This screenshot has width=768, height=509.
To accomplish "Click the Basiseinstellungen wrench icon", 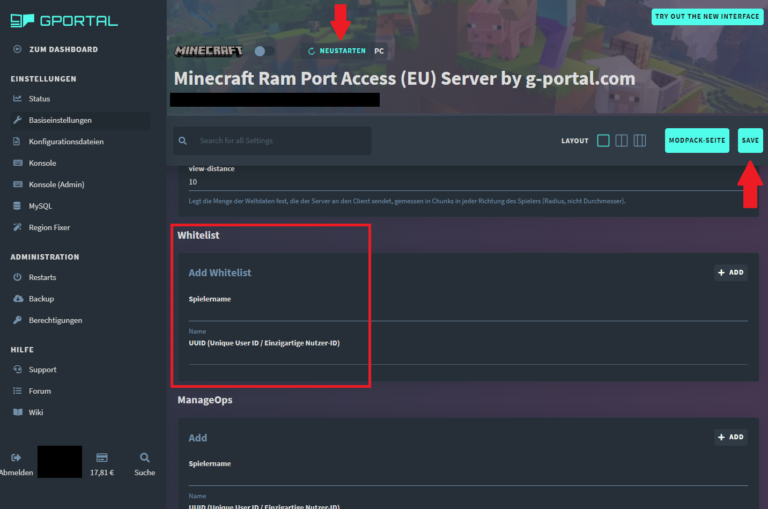I will pos(17,120).
